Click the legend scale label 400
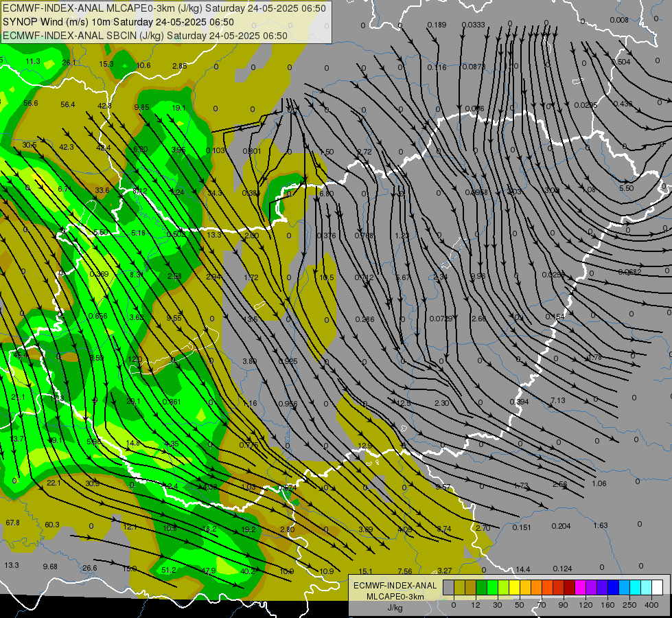 point(651,605)
